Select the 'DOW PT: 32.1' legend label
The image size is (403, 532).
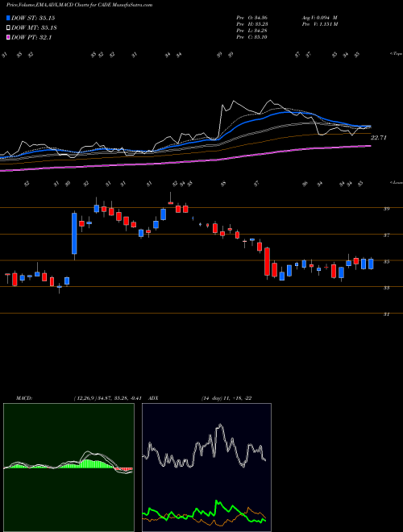pyautogui.click(x=31, y=37)
